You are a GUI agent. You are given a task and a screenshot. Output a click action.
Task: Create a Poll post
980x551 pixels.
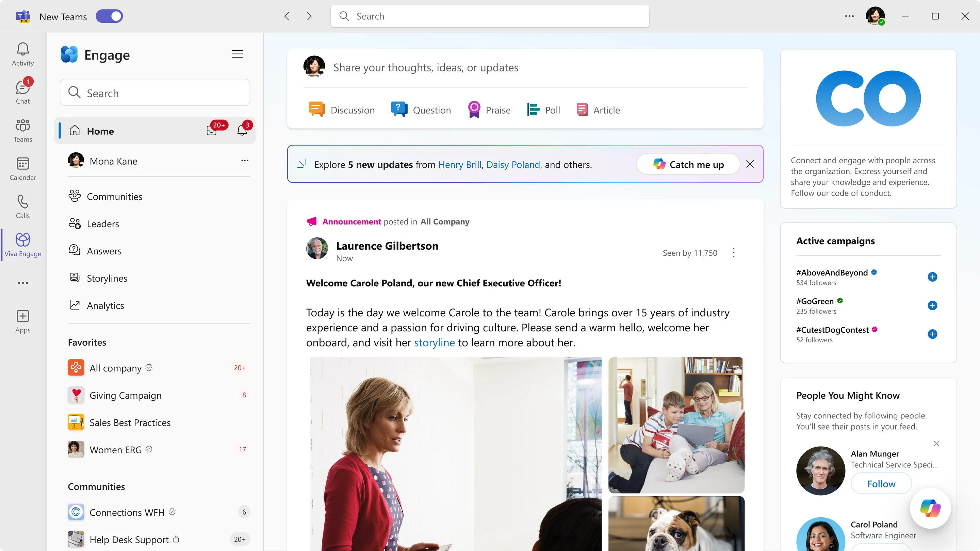pyautogui.click(x=543, y=110)
